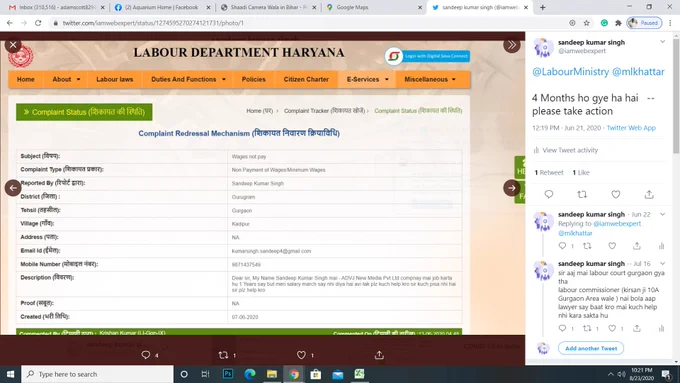680x383 pixels.
Task: Open Task View from taskbar
Action: [x=206, y=374]
